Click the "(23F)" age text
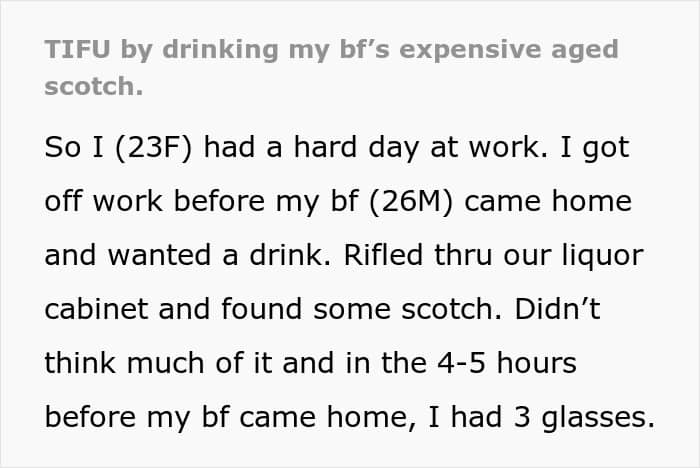This screenshot has height=468, width=700. 154,147
